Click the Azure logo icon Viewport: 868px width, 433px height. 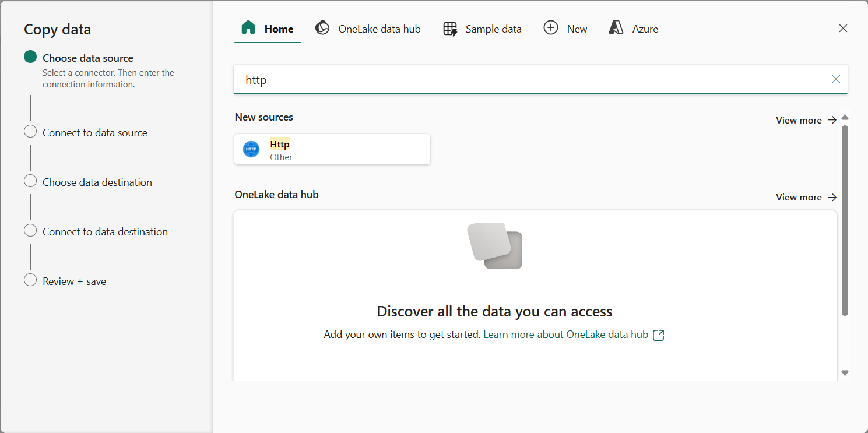[616, 28]
